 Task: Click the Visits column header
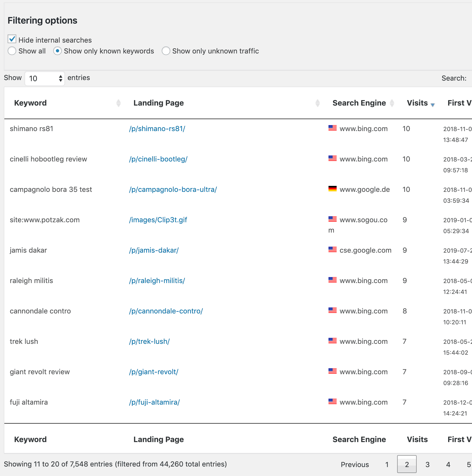(x=417, y=103)
